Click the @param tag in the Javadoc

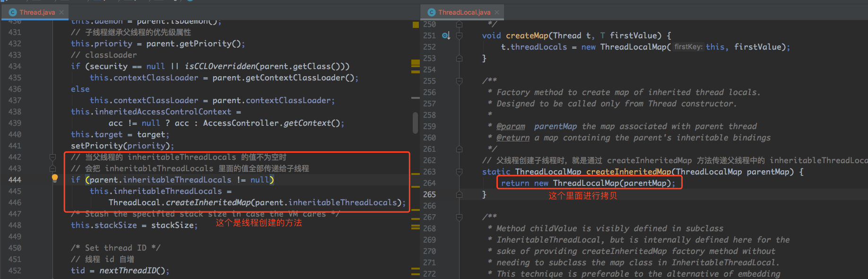pos(511,126)
